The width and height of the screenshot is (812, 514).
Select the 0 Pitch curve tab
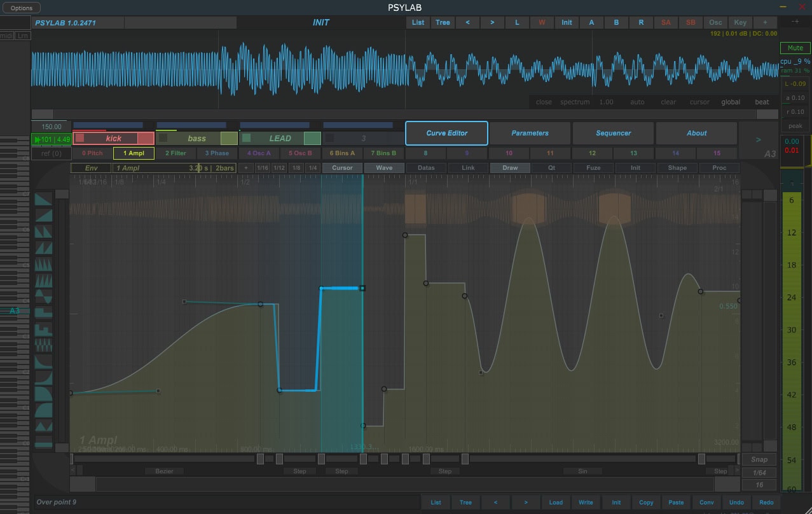click(92, 153)
